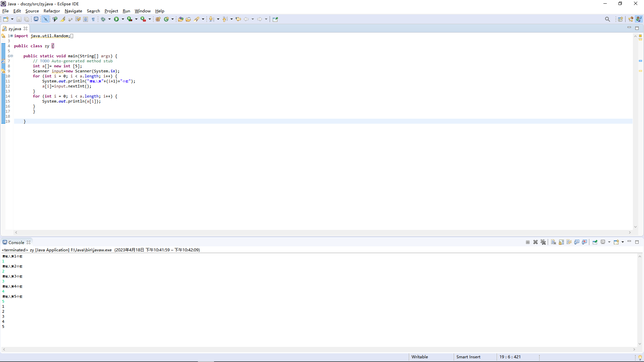Viewport: 644px width, 362px height.
Task: Toggle Word Wrap in Console toolbar
Action: click(x=569, y=242)
